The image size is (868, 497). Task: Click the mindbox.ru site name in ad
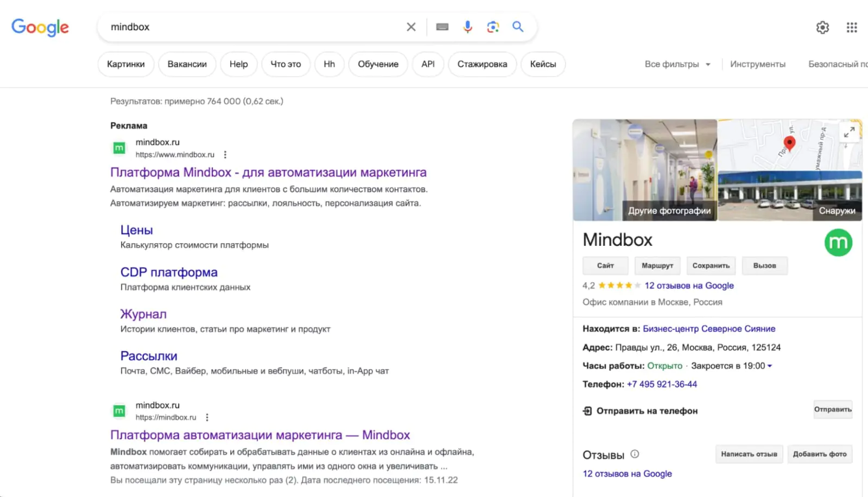[157, 142]
